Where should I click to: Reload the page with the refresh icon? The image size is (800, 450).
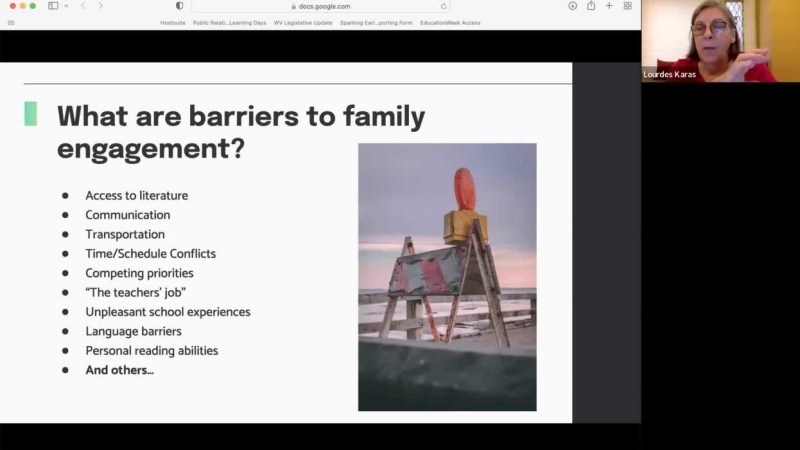pyautogui.click(x=444, y=6)
